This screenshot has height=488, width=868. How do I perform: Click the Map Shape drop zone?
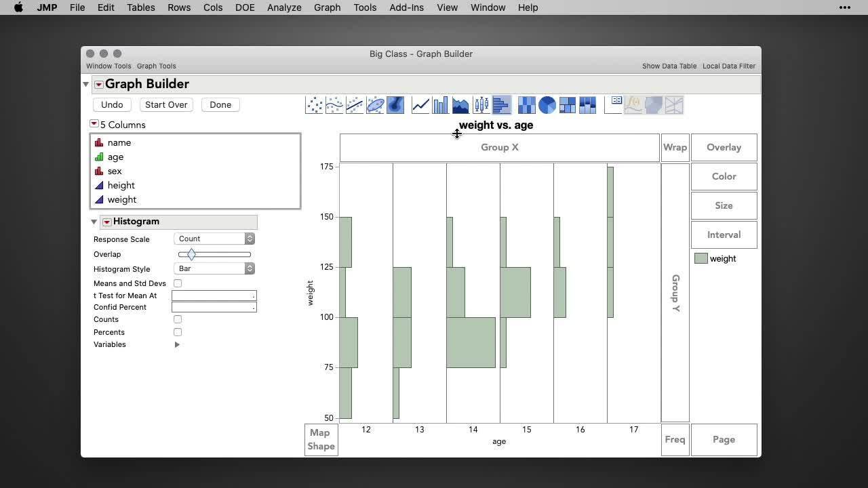tap(321, 439)
